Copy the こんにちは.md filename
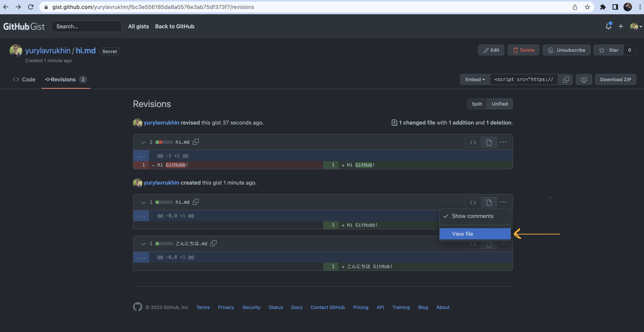 tap(213, 243)
